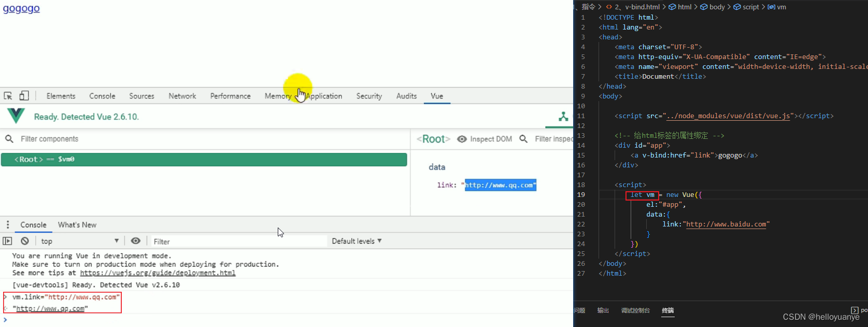Screen dimensions: 868x327
Task: Focus the console Filter input field
Action: click(239, 241)
